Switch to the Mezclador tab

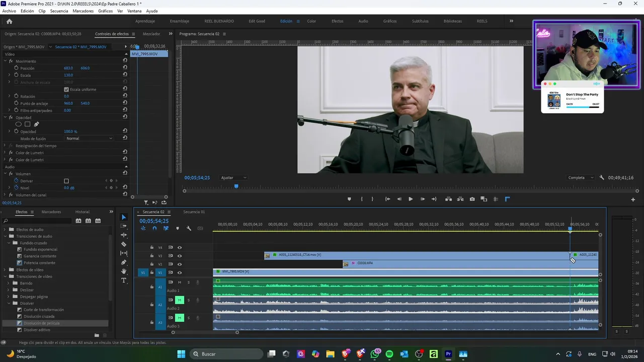click(x=151, y=34)
